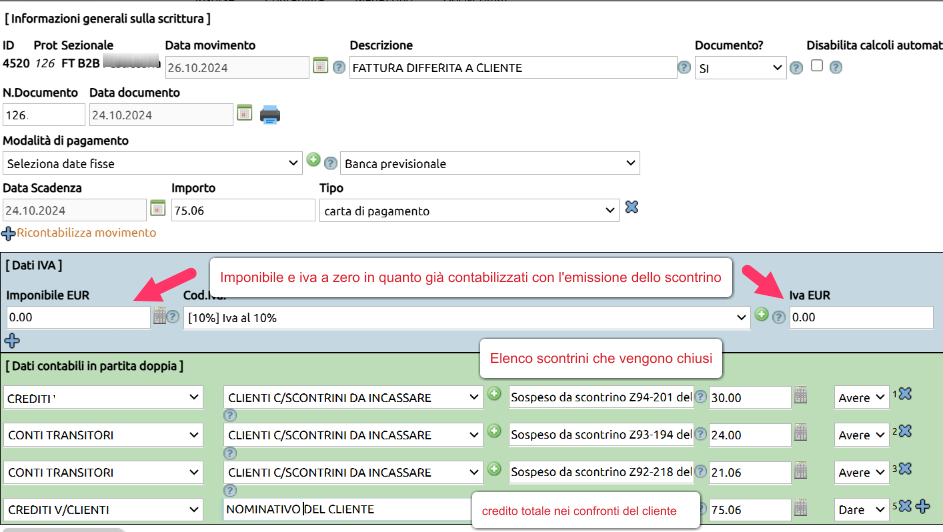Open calculator beside 75.06 amount in last row

800,507
